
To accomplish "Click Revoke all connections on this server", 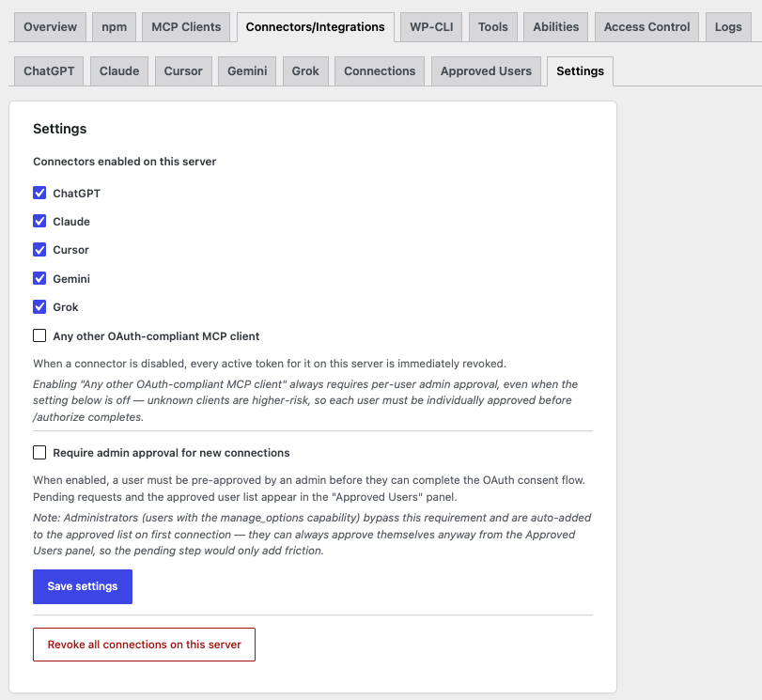I will [x=145, y=645].
